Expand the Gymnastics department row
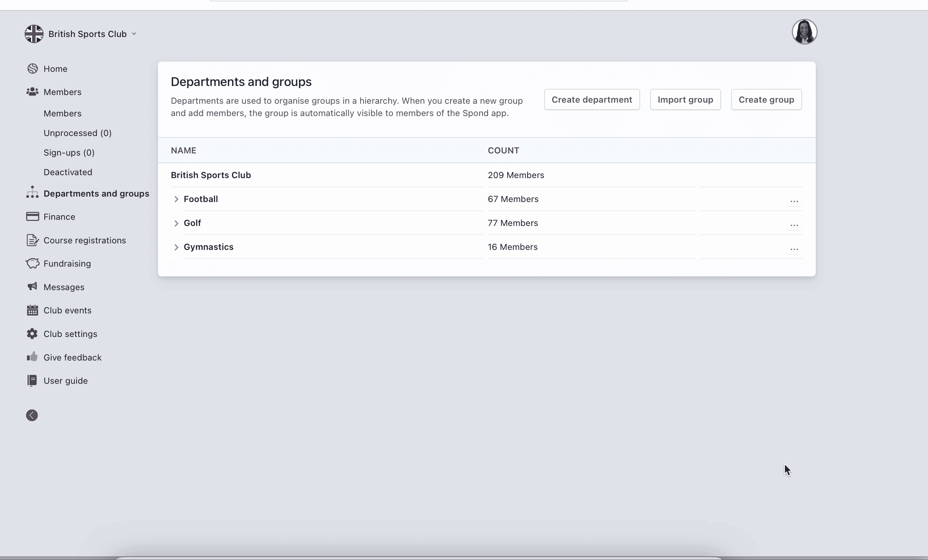 pos(176,247)
